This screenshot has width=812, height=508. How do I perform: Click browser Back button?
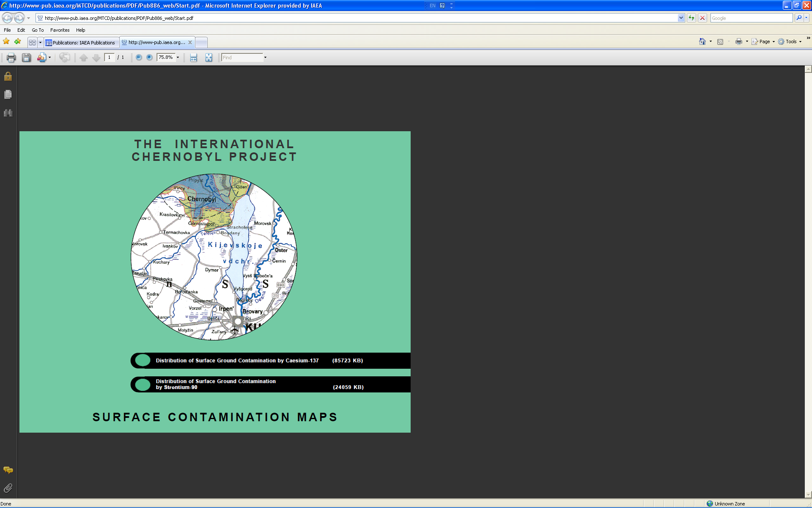tap(7, 18)
